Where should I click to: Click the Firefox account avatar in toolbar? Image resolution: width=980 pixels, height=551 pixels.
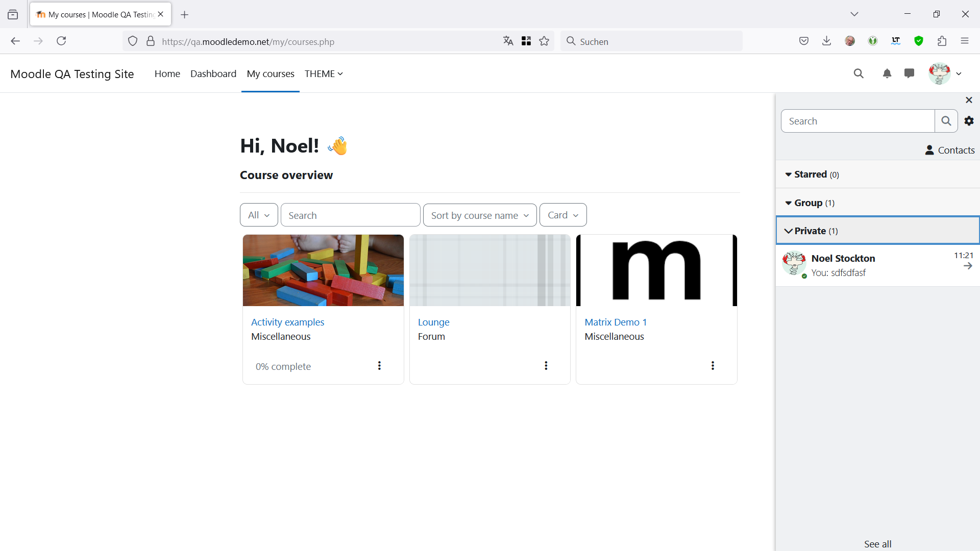(x=850, y=41)
